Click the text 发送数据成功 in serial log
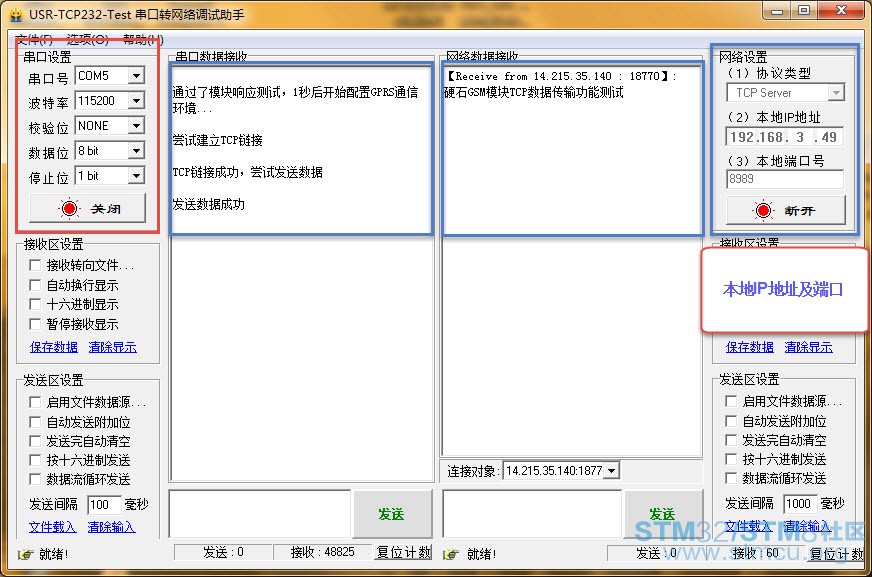Image resolution: width=872 pixels, height=577 pixels. pyautogui.click(x=209, y=204)
